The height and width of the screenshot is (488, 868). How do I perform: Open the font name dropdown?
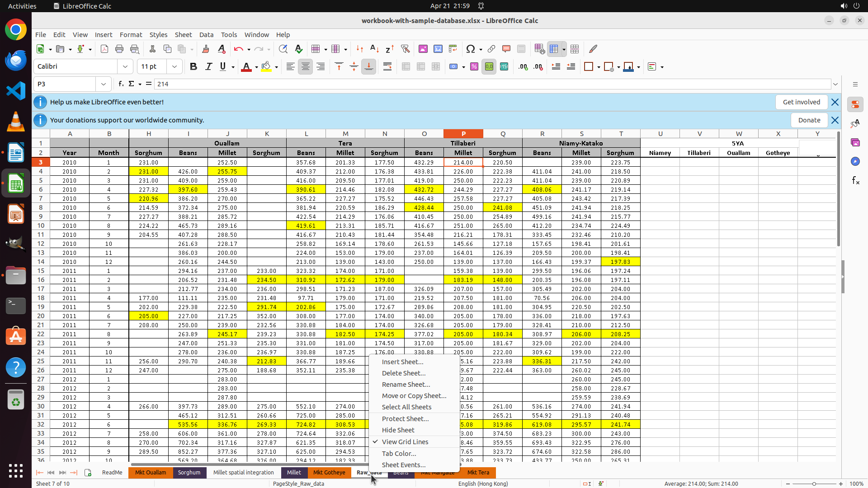coord(125,66)
